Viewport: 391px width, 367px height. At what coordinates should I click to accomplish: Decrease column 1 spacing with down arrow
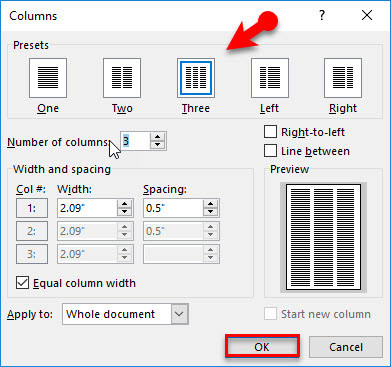coord(210,212)
